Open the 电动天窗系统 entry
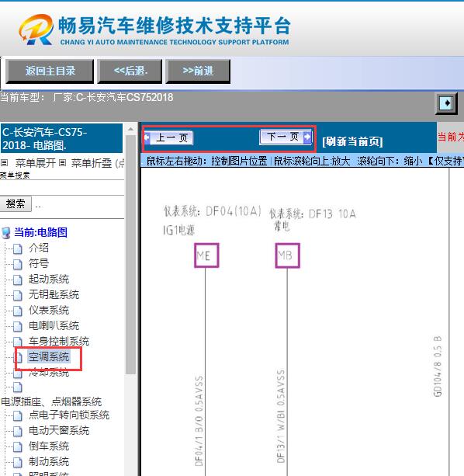 59,430
